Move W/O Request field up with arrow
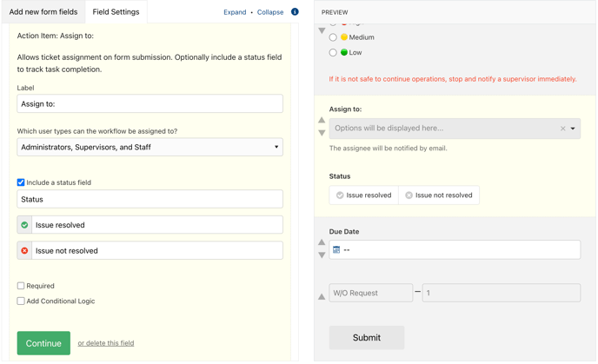Screen dimensions: 598x364 [322, 296]
